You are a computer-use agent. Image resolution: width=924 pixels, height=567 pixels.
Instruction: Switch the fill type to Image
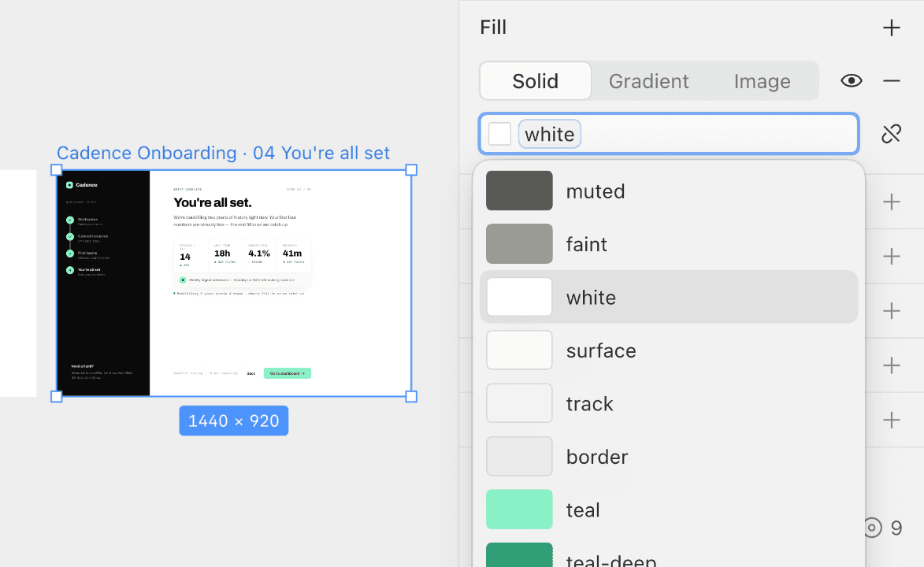click(762, 81)
